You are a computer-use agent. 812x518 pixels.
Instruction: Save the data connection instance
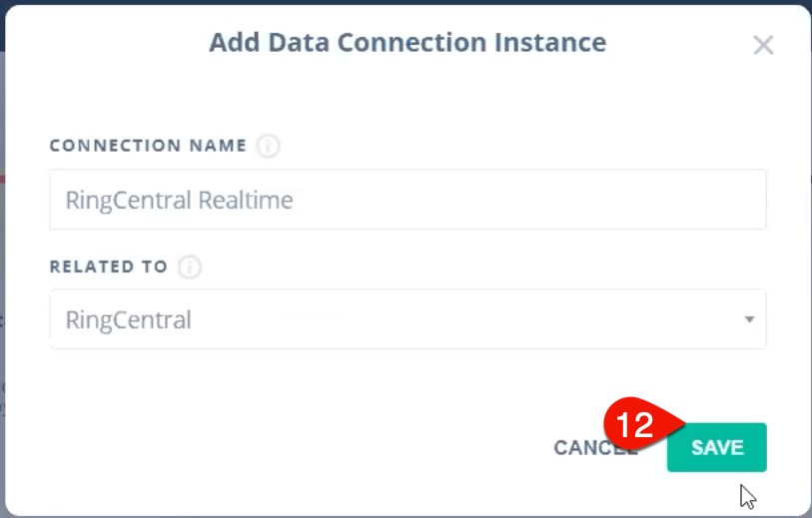pos(717,447)
